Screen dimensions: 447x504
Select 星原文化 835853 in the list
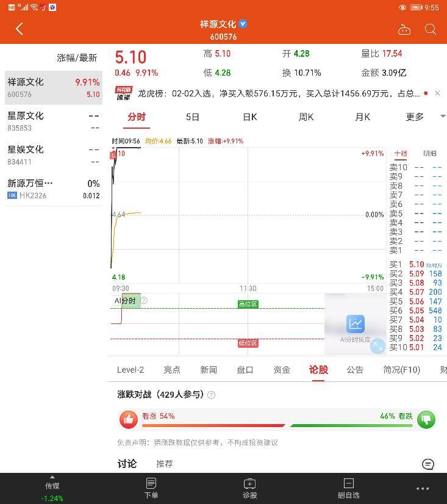(x=54, y=121)
